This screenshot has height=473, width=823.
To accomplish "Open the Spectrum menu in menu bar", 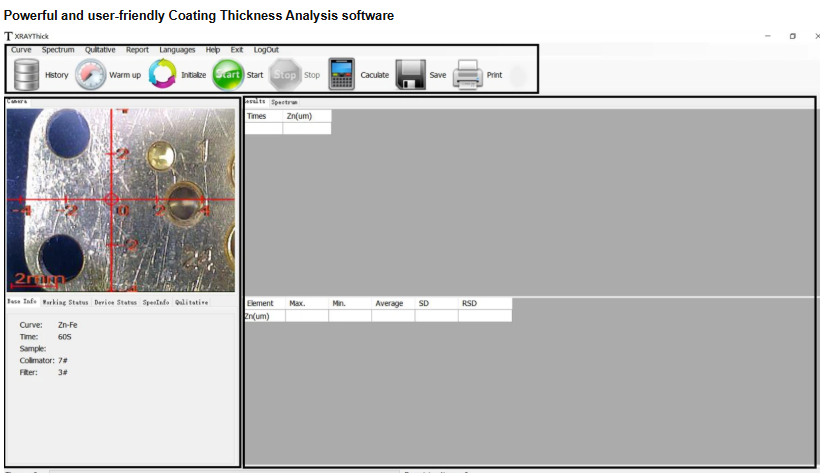I will click(58, 49).
